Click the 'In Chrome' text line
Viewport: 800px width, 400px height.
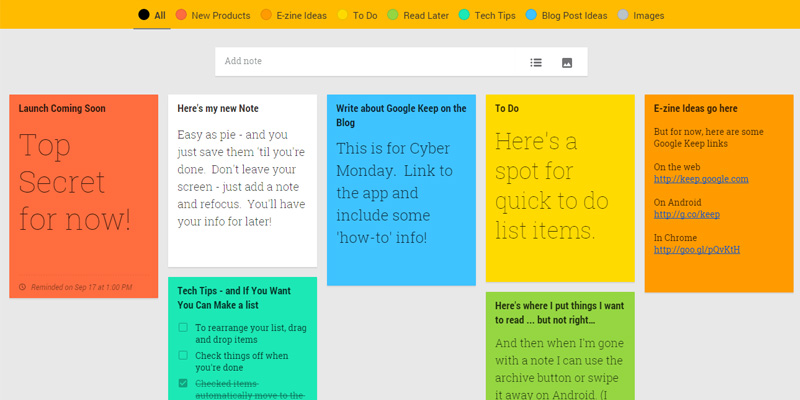(x=675, y=238)
